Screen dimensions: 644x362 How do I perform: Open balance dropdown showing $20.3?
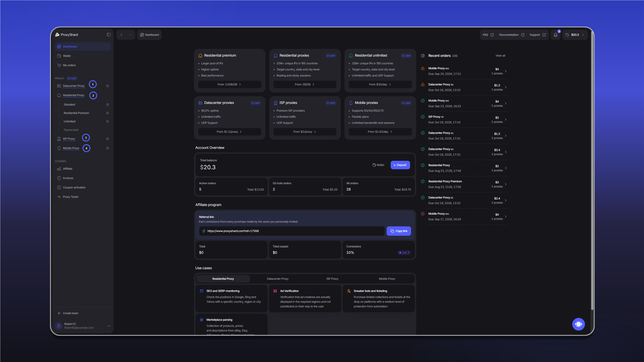[575, 35]
